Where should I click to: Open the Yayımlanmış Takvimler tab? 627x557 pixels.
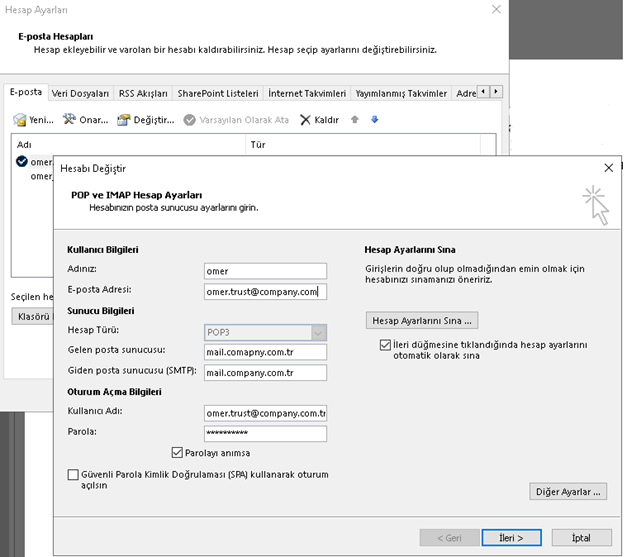tap(401, 94)
